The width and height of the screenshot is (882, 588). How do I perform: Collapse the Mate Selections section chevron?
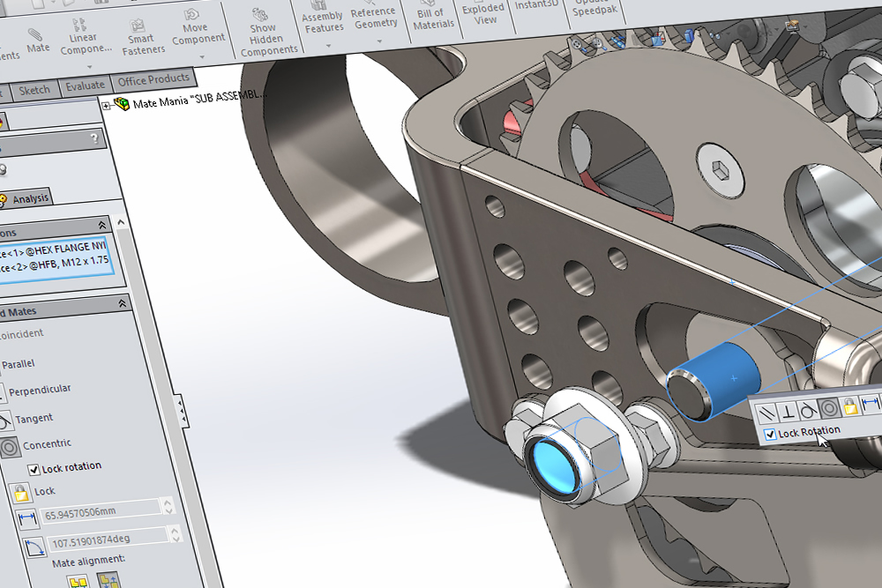click(x=101, y=225)
